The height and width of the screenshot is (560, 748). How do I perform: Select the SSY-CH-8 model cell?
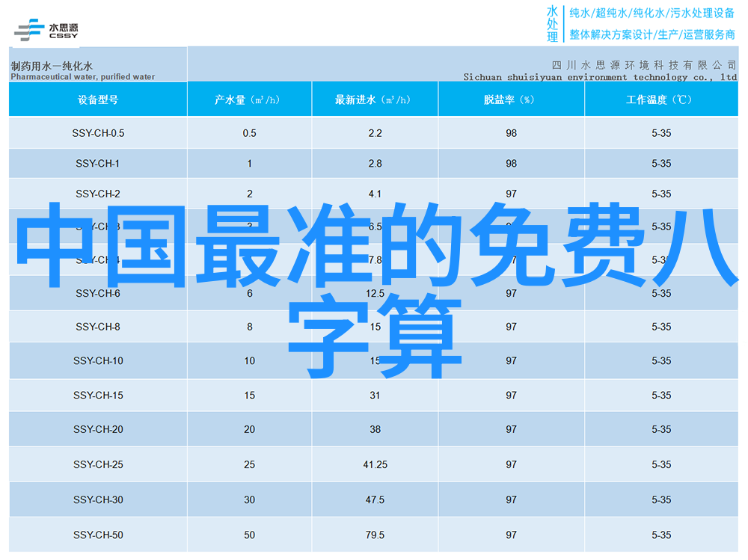click(98, 327)
